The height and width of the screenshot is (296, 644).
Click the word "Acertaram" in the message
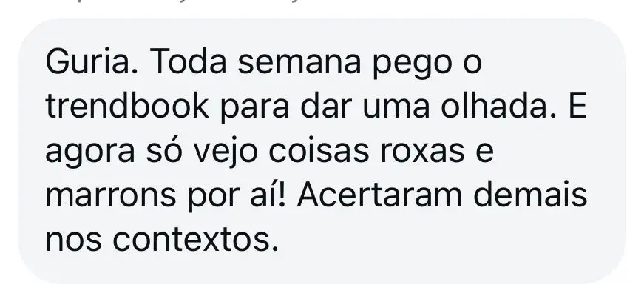[x=379, y=195]
